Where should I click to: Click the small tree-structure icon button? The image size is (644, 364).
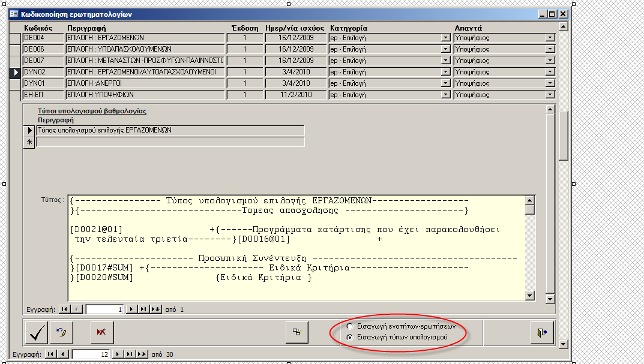click(x=296, y=332)
